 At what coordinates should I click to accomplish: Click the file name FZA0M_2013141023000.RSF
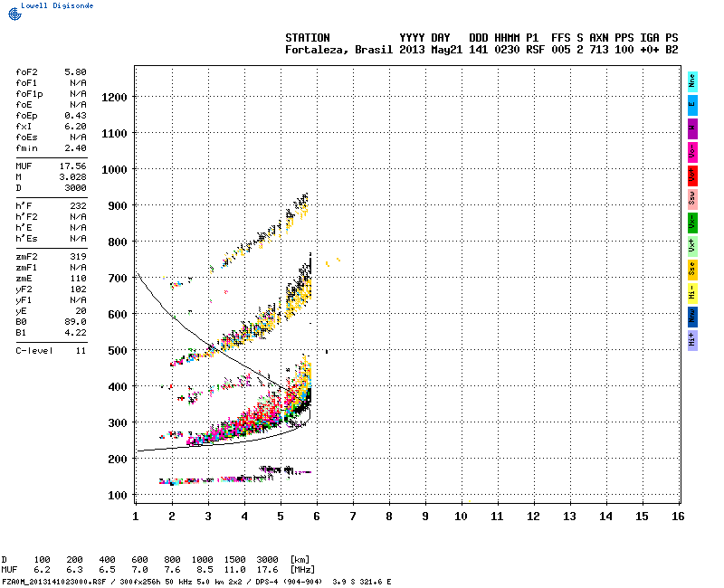pyautogui.click(x=54, y=582)
